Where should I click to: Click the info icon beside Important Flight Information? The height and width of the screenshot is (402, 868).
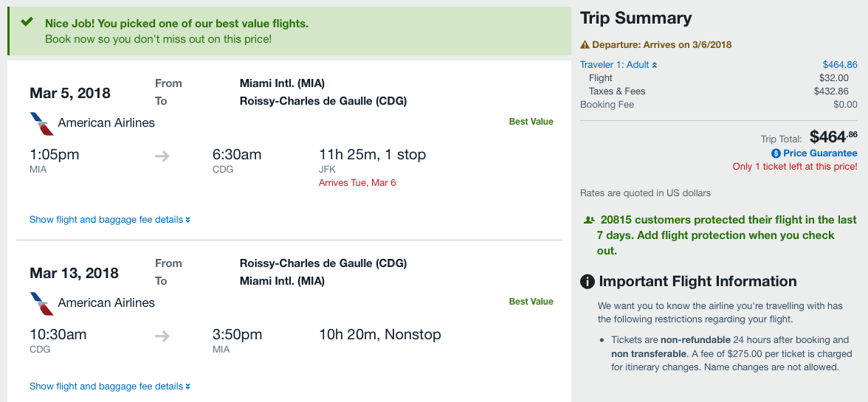point(588,282)
